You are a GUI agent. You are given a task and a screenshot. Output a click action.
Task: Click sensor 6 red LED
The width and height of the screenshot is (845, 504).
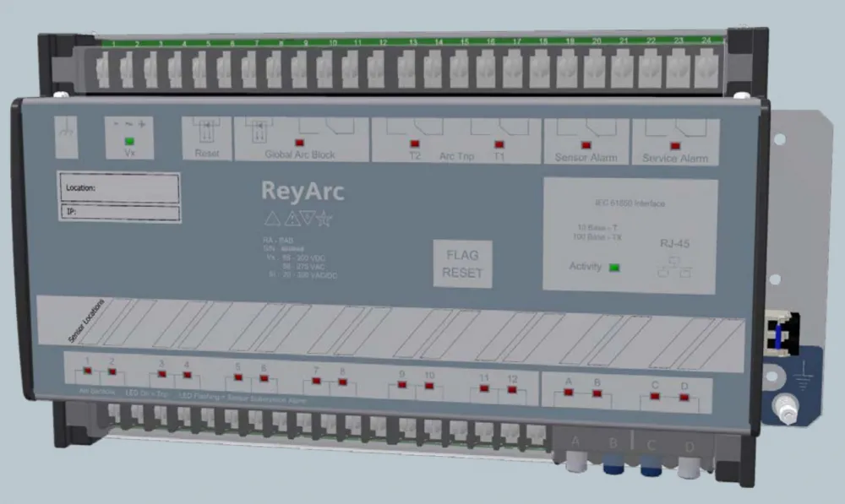click(264, 378)
